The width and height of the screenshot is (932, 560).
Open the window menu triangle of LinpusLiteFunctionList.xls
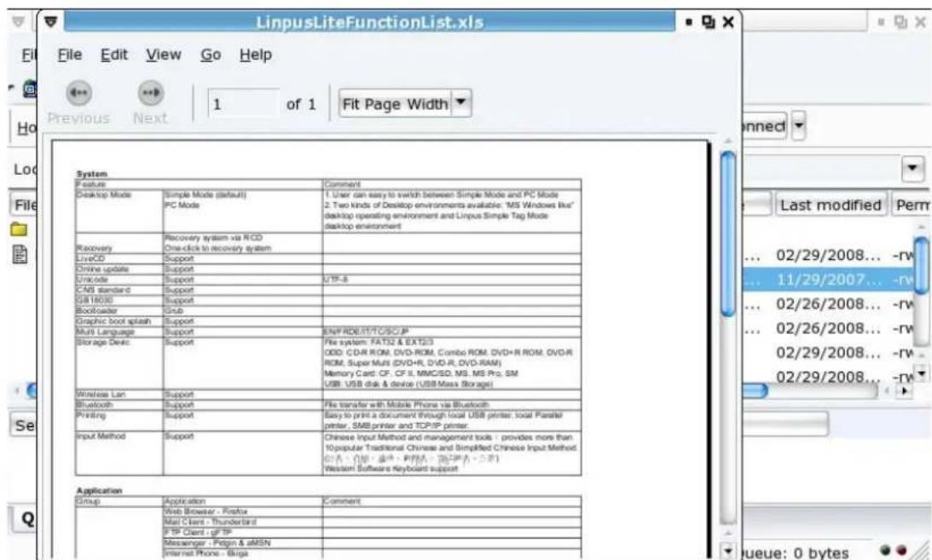(x=51, y=21)
